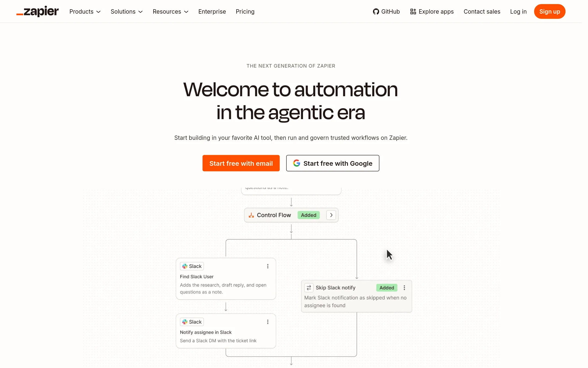Screen dimensions: 588x368
Task: Click the GitHub octocat icon
Action: click(376, 11)
